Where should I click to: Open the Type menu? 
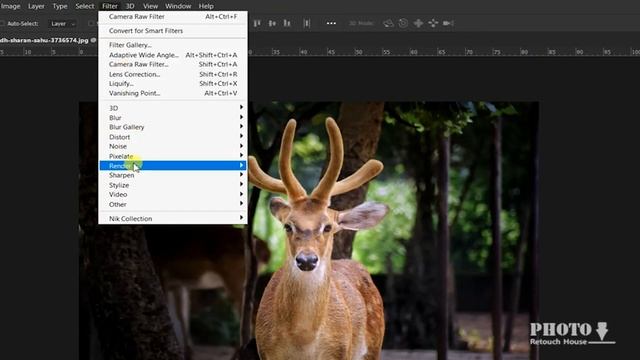(x=60, y=6)
